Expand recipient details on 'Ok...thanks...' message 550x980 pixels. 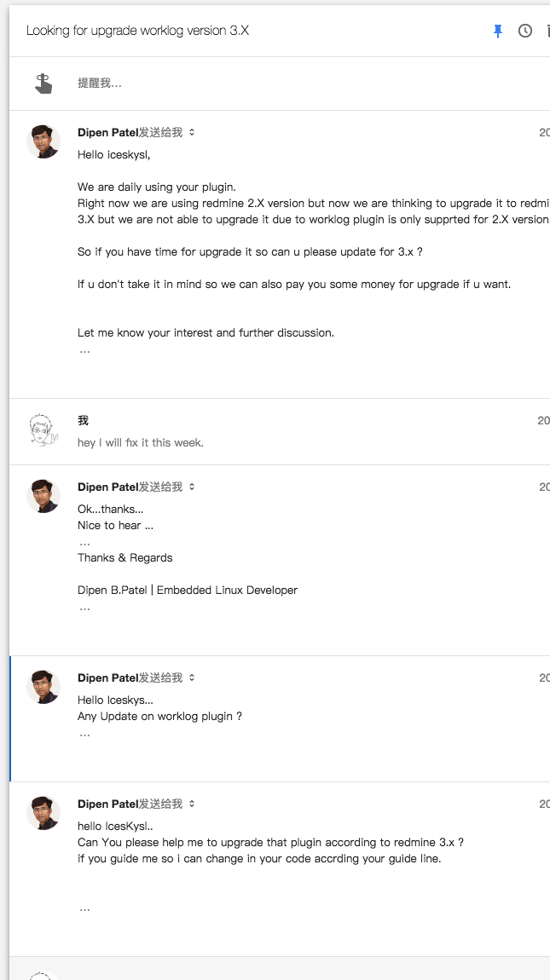click(192, 487)
